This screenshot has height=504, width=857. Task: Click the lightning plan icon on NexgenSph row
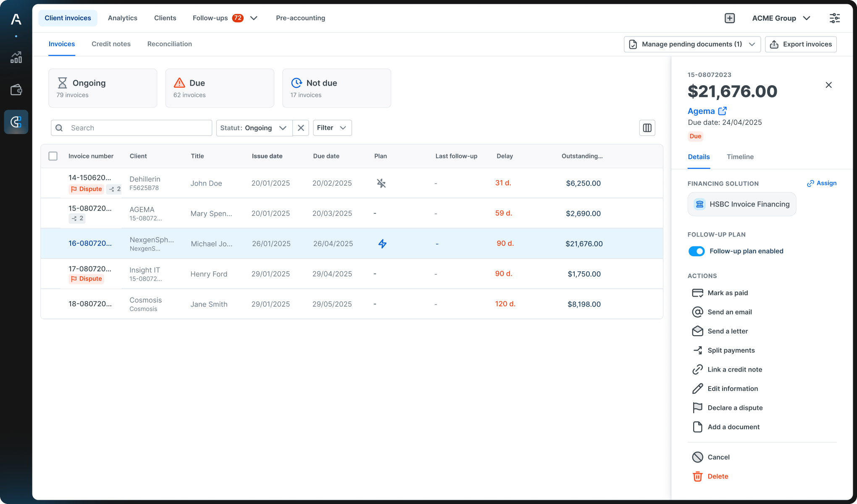382,244
